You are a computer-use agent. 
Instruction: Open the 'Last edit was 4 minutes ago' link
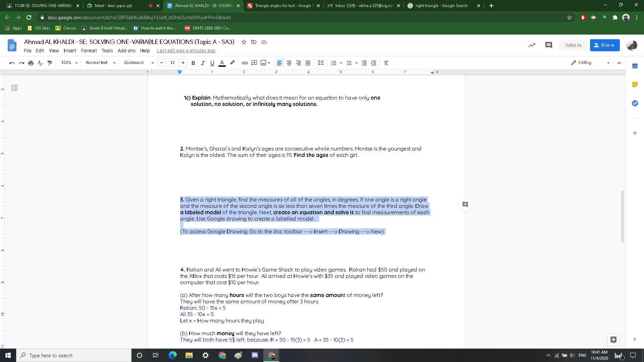[186, 51]
